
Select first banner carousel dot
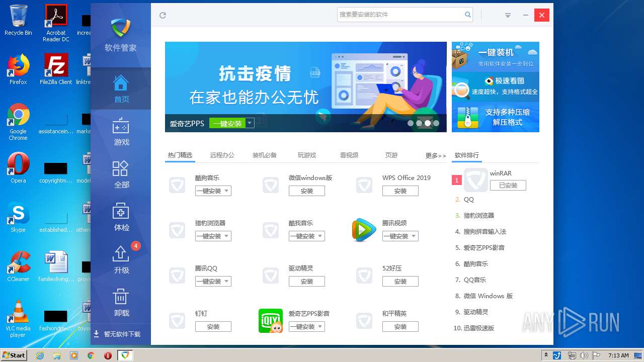411,123
